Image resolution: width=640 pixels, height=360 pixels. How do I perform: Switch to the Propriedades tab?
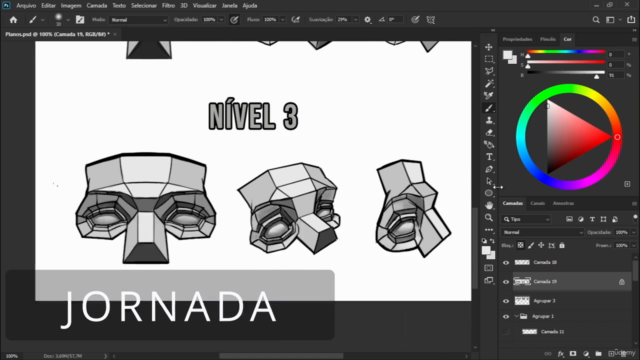tap(517, 39)
